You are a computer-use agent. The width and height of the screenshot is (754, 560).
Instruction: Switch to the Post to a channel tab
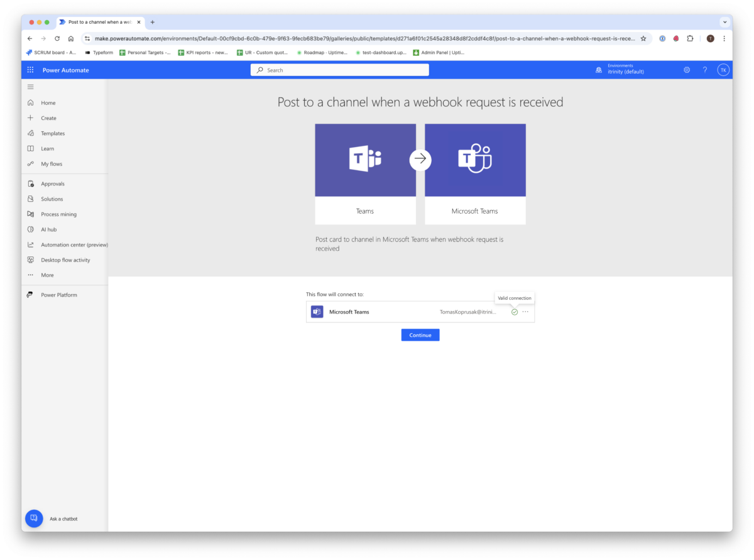pyautogui.click(x=97, y=22)
